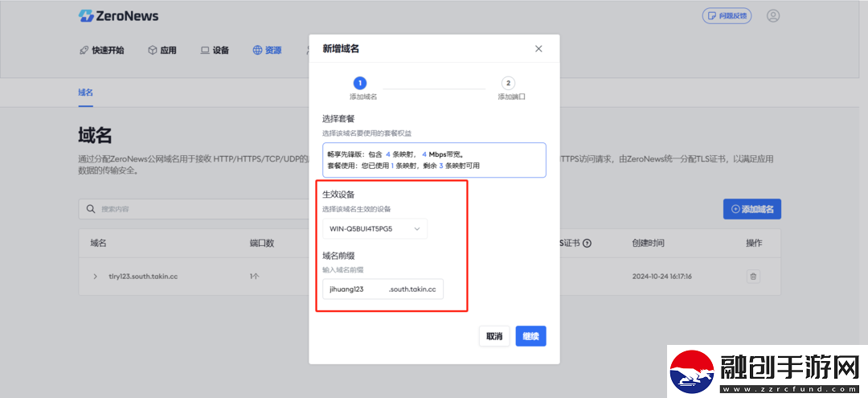This screenshot has height=398, width=868.
Task: Close the 新增域名 dialog
Action: pos(538,49)
